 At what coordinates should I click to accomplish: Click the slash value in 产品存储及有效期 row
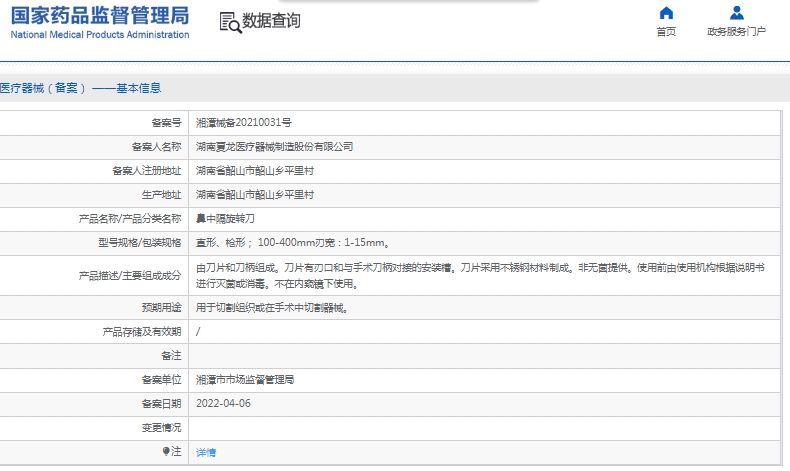tap(198, 331)
